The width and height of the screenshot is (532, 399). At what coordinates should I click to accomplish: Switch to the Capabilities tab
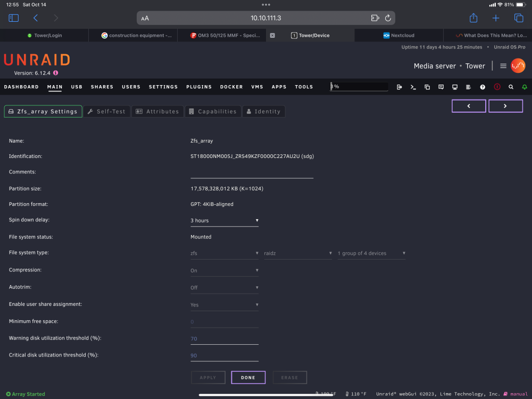coord(213,111)
